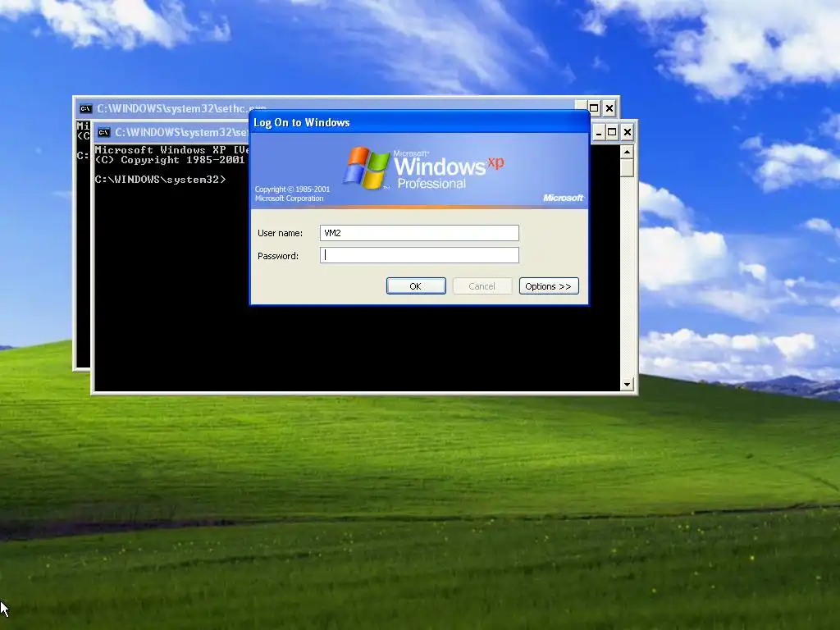
Task: Click back sethc window system menu icon
Action: pyautogui.click(x=85, y=109)
